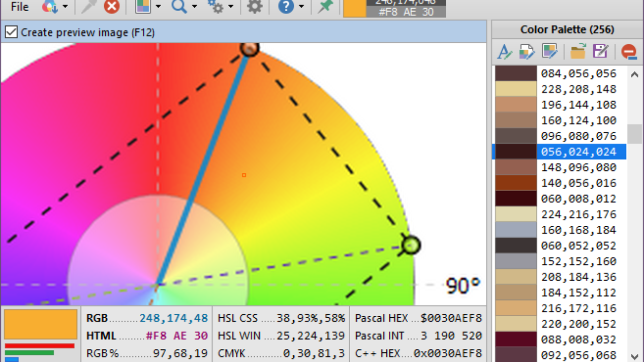Open a palette file with the folder icon
The height and width of the screenshot is (362, 644).
578,51
